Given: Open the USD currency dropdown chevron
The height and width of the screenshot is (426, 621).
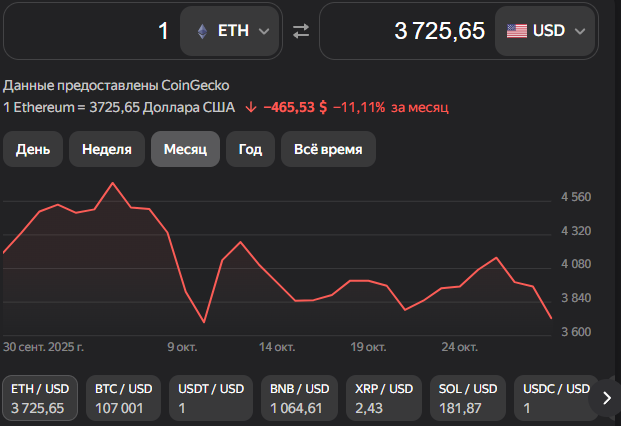Looking at the screenshot, I should click(581, 31).
